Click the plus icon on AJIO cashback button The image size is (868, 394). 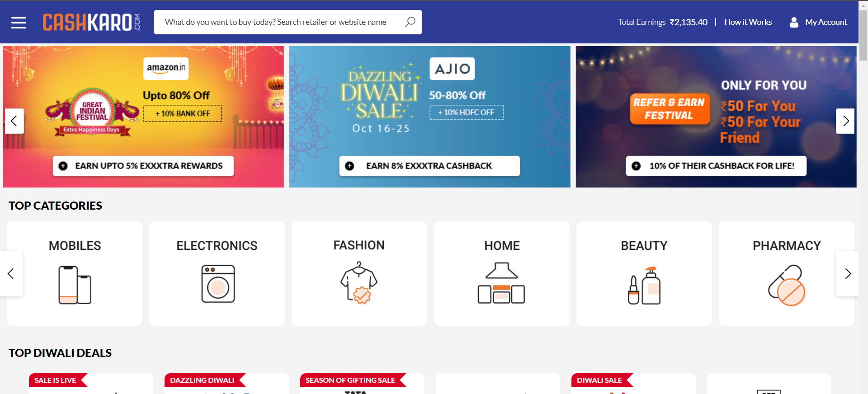349,166
